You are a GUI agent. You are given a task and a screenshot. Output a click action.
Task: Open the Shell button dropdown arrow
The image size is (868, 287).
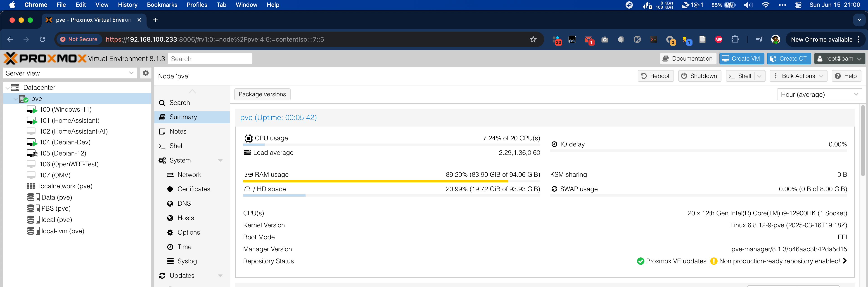tap(759, 76)
